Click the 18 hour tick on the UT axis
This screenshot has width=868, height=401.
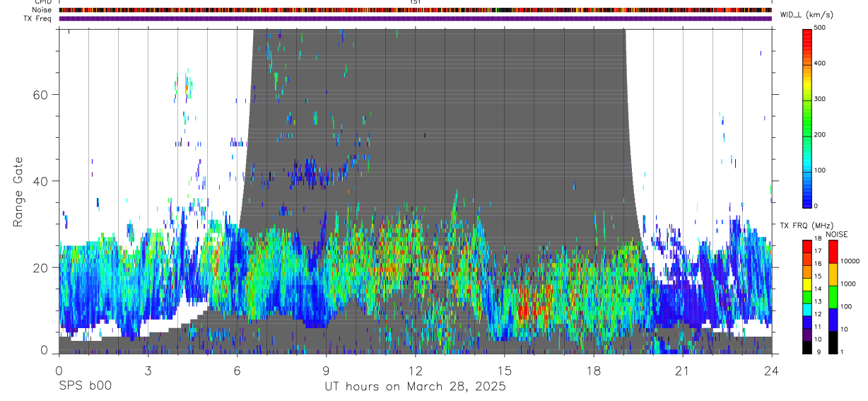tap(593, 370)
